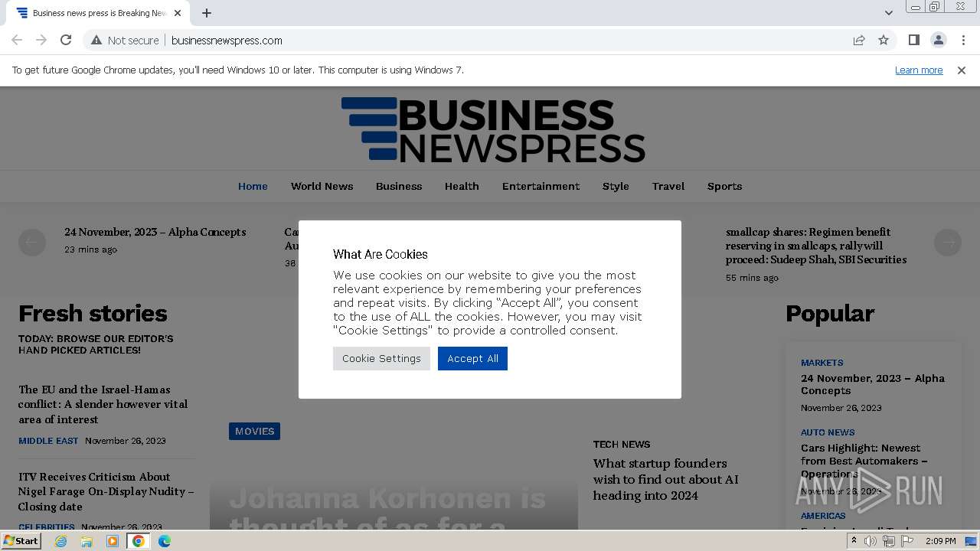Select Home in the site menu
Screen dimensions: 980x551
[253, 186]
